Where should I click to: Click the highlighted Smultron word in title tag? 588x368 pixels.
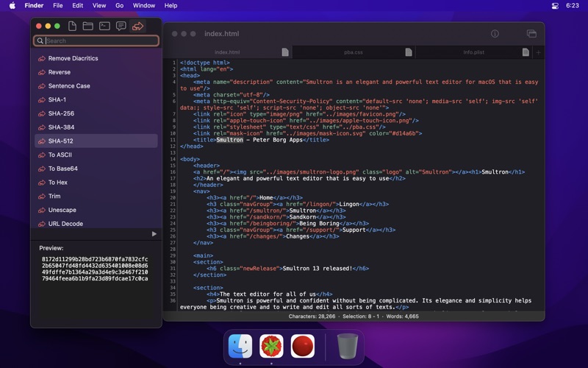230,140
